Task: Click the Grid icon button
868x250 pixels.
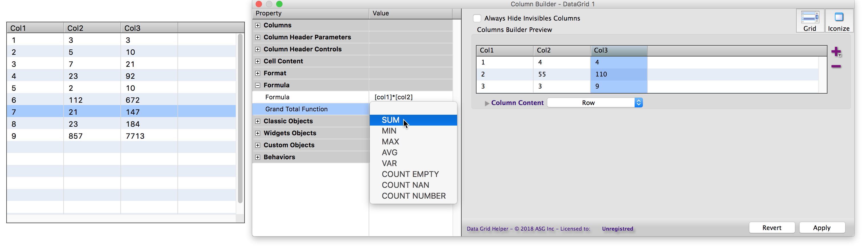Action: 810,21
